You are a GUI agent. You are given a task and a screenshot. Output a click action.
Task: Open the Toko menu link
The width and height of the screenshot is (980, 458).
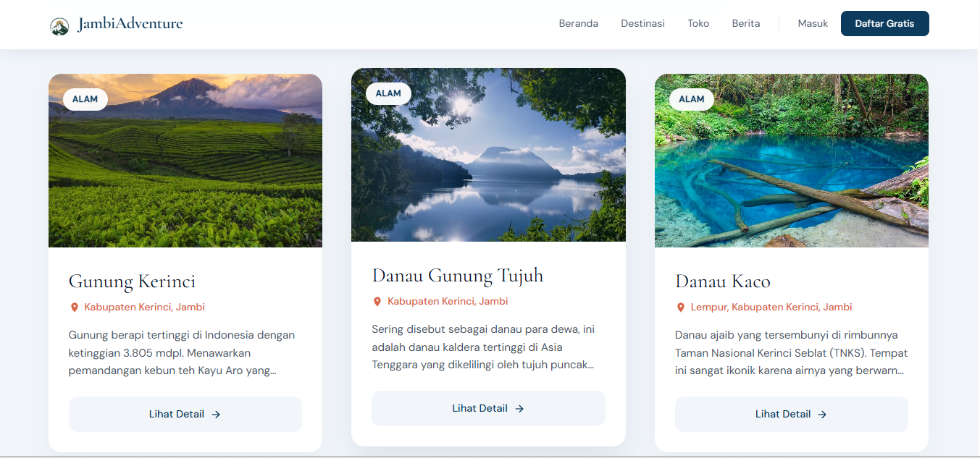click(698, 23)
